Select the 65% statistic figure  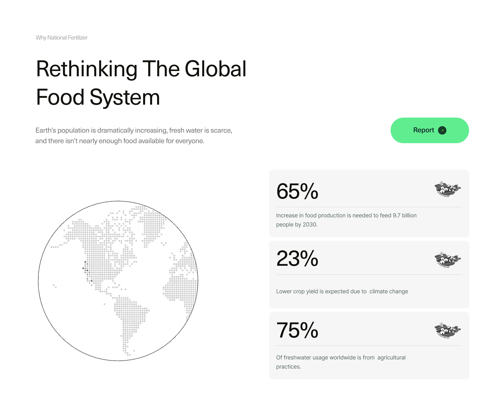(297, 191)
